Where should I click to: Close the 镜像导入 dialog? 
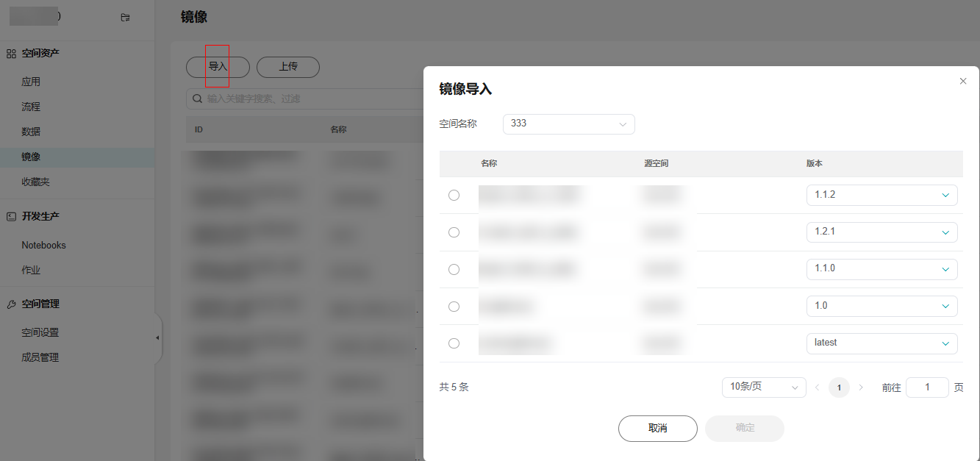point(963,81)
